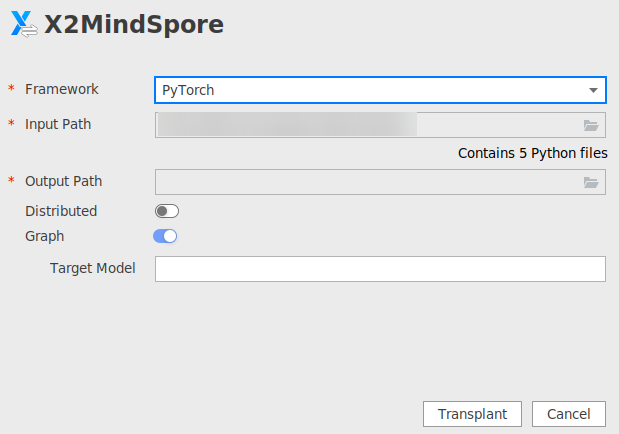Click the Target Model input field

pos(380,269)
